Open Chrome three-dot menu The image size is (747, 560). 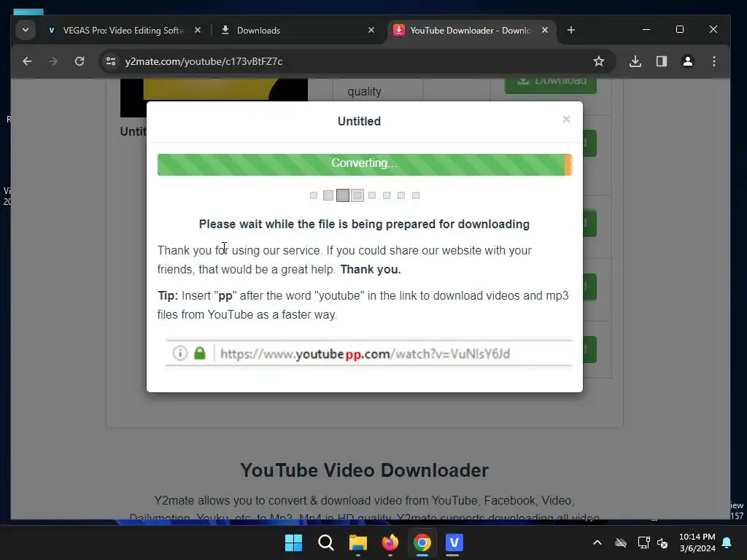click(713, 61)
